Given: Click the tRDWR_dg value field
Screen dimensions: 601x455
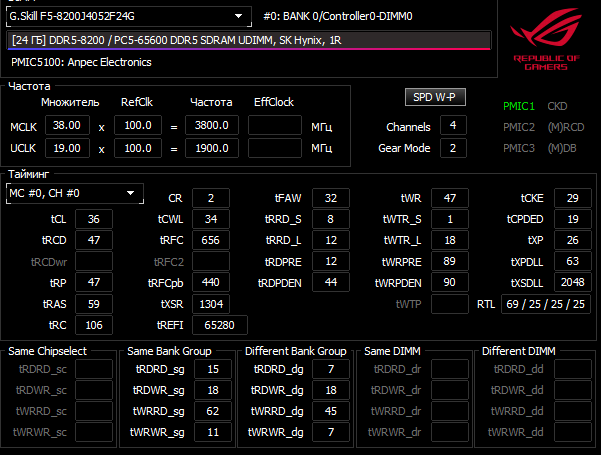Looking at the screenshot, I should click(331, 390).
